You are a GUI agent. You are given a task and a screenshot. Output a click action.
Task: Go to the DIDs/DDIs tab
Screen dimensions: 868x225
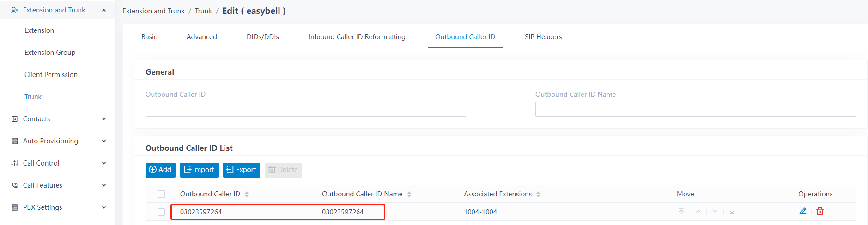pos(263,37)
